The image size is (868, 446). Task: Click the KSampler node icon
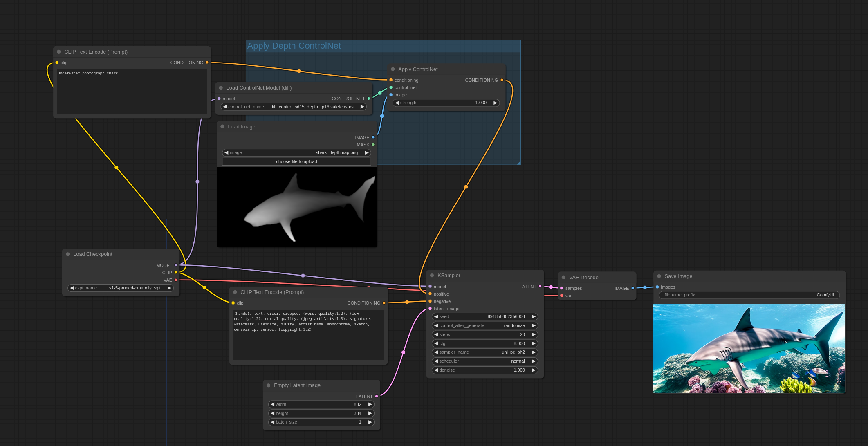pos(433,275)
